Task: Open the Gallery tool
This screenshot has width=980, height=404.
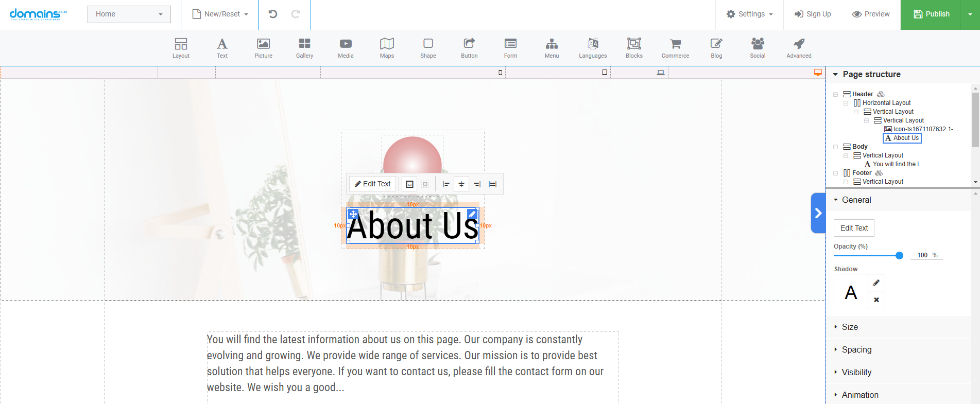Action: tap(304, 44)
